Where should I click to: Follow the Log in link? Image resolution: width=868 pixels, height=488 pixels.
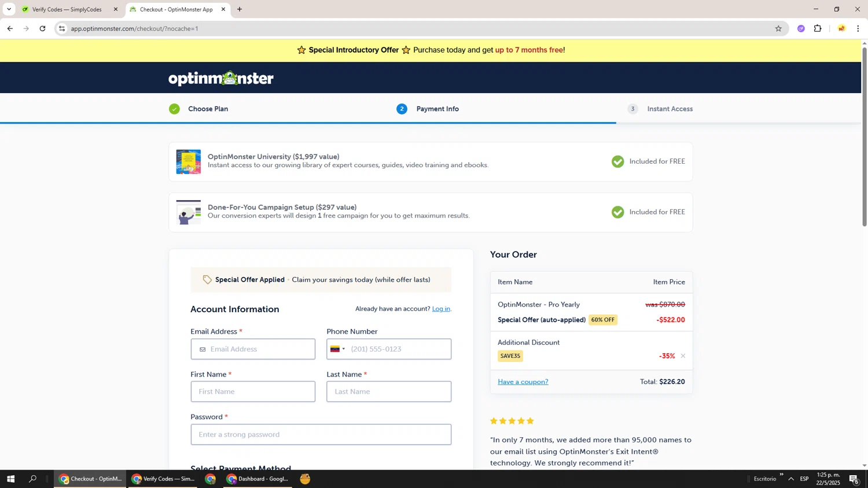pyautogui.click(x=441, y=309)
